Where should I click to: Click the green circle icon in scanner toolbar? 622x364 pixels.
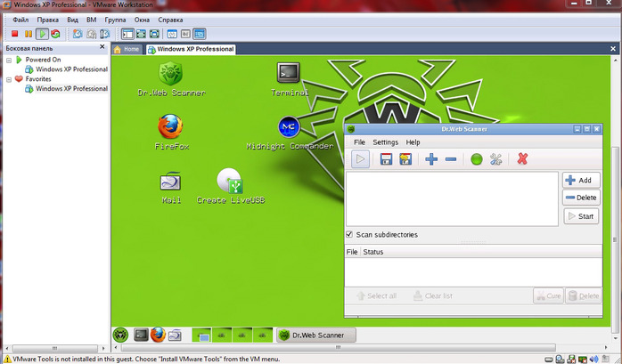coord(477,159)
